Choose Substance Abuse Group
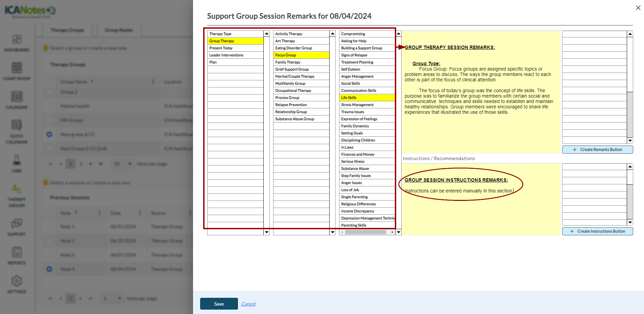The image size is (644, 314). tap(301, 119)
